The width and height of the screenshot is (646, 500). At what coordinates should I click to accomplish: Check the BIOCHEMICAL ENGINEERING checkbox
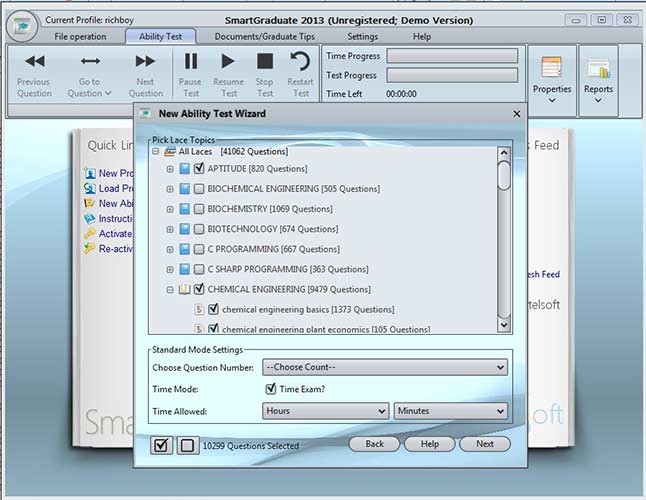(x=199, y=189)
